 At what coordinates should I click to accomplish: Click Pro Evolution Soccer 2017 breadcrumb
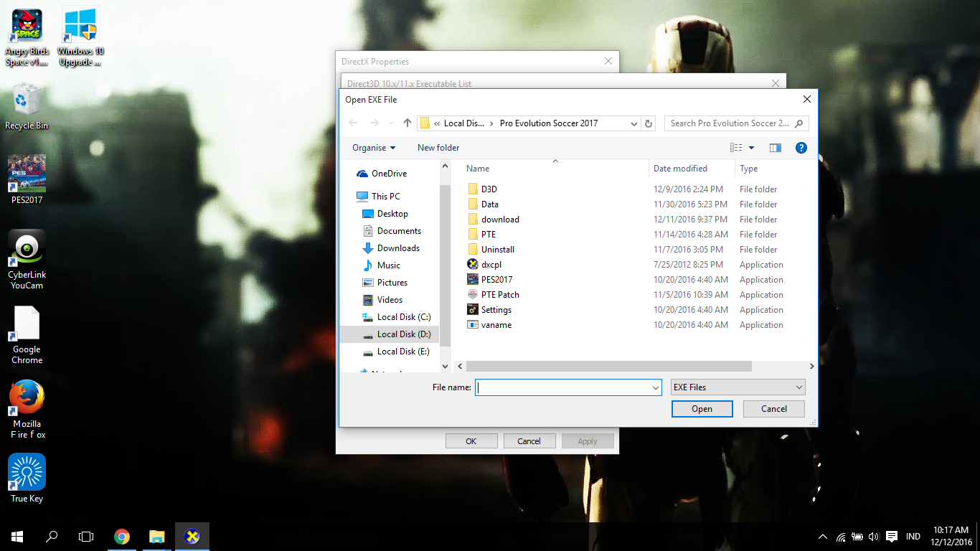[x=549, y=123]
